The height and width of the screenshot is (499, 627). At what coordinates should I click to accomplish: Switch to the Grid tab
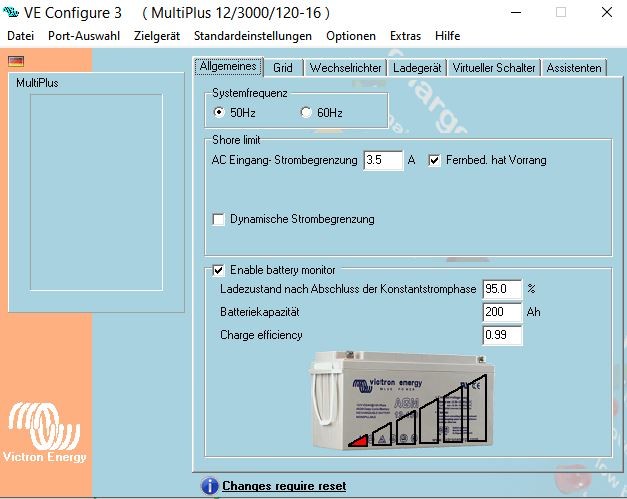click(283, 68)
